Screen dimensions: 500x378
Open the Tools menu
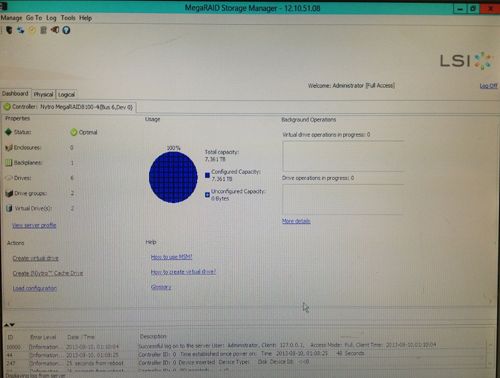[x=68, y=18]
